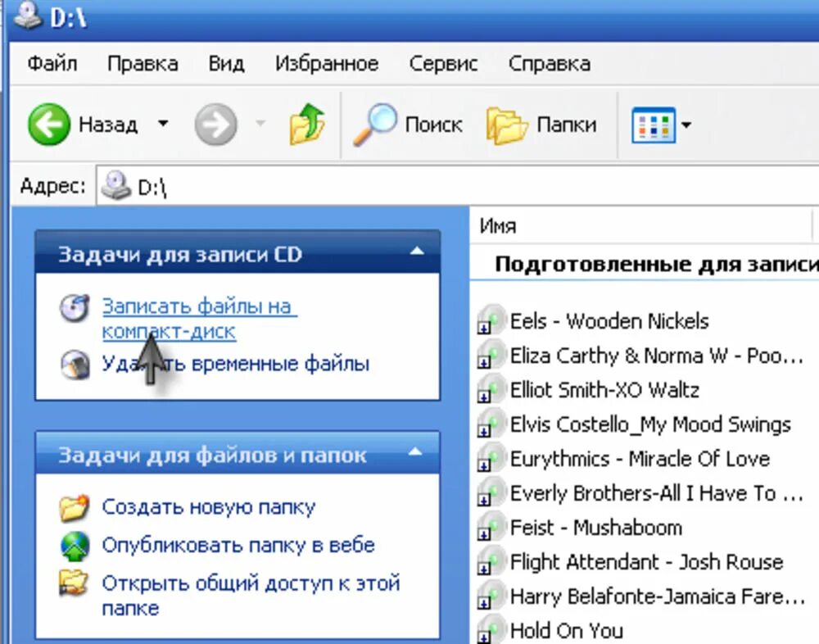
Task: Click the Views grid icon
Action: tap(654, 125)
